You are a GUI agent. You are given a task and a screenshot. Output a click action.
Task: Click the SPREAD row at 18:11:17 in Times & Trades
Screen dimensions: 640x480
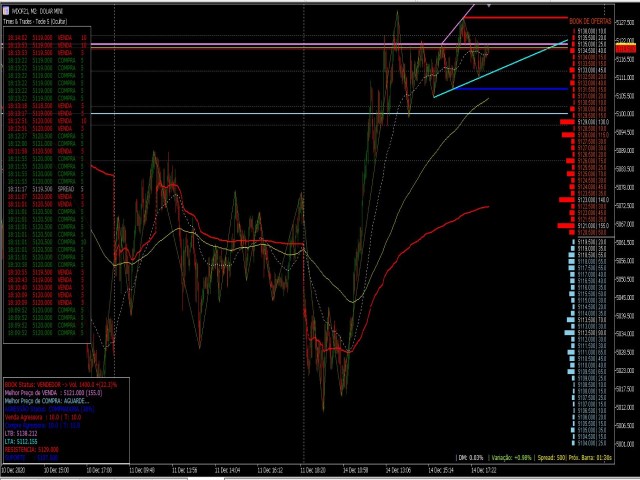[x=46, y=189]
